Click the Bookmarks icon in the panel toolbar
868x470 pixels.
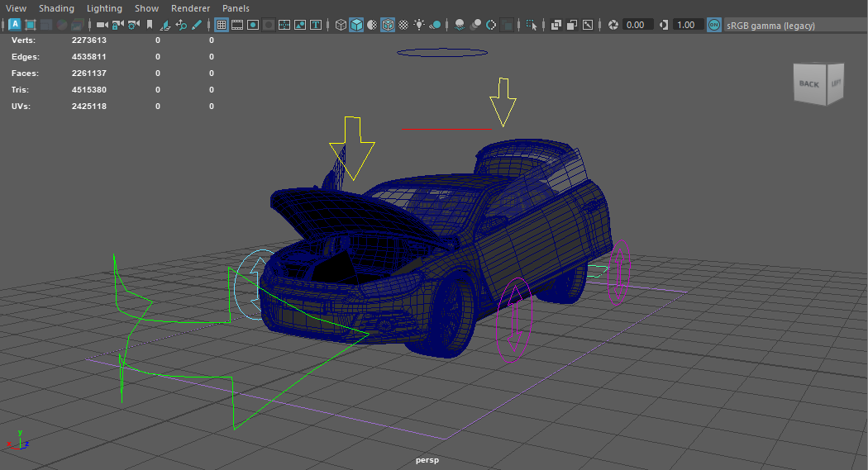150,25
